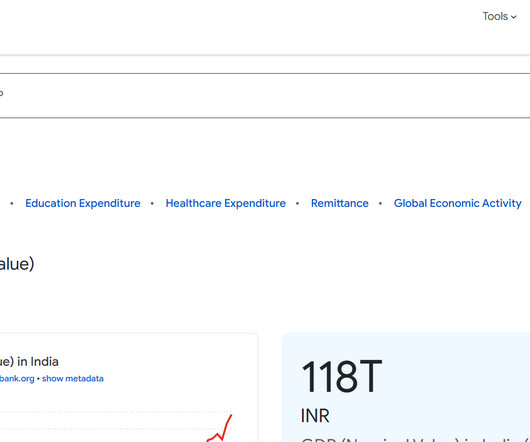Open the Global Economic Activity link
530x442 pixels.
[x=458, y=203]
